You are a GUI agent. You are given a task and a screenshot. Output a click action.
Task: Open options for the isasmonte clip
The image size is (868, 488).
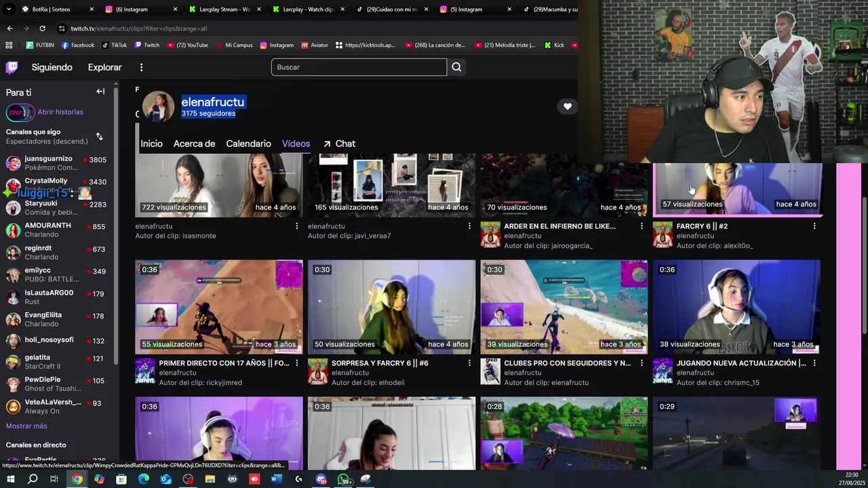click(296, 226)
